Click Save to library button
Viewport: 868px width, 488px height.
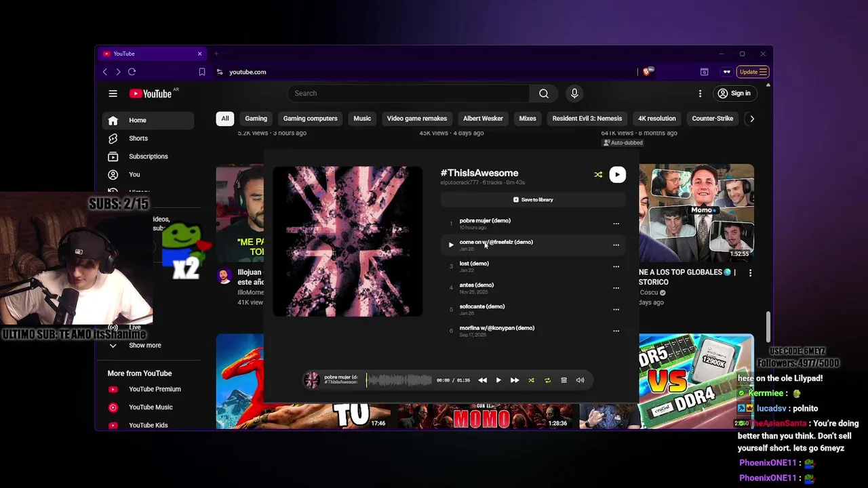click(533, 200)
